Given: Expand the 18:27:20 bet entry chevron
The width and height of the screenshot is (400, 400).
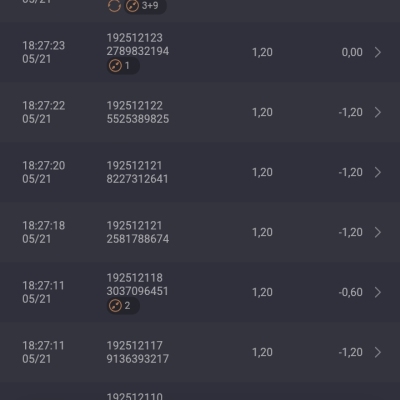Looking at the screenshot, I should pyautogui.click(x=378, y=172).
